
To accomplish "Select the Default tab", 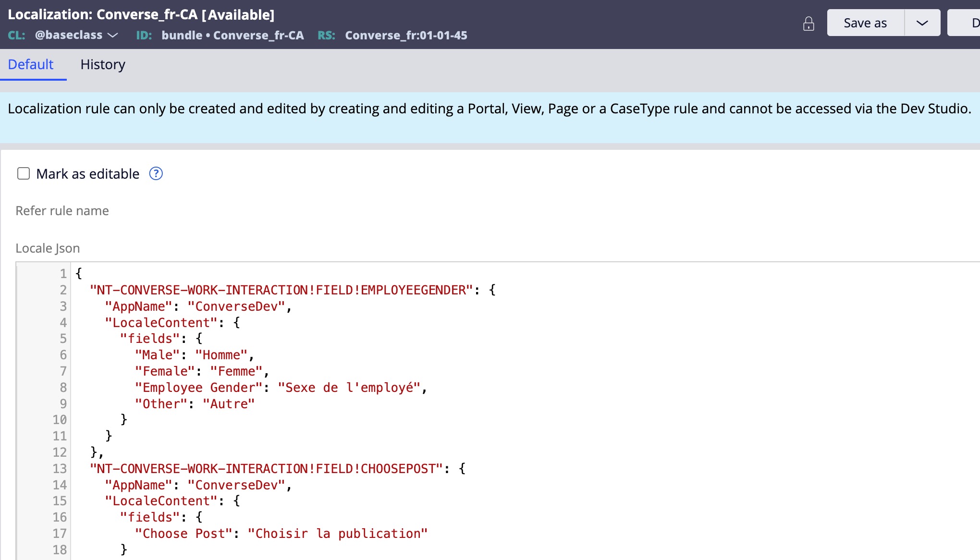I will pos(31,64).
